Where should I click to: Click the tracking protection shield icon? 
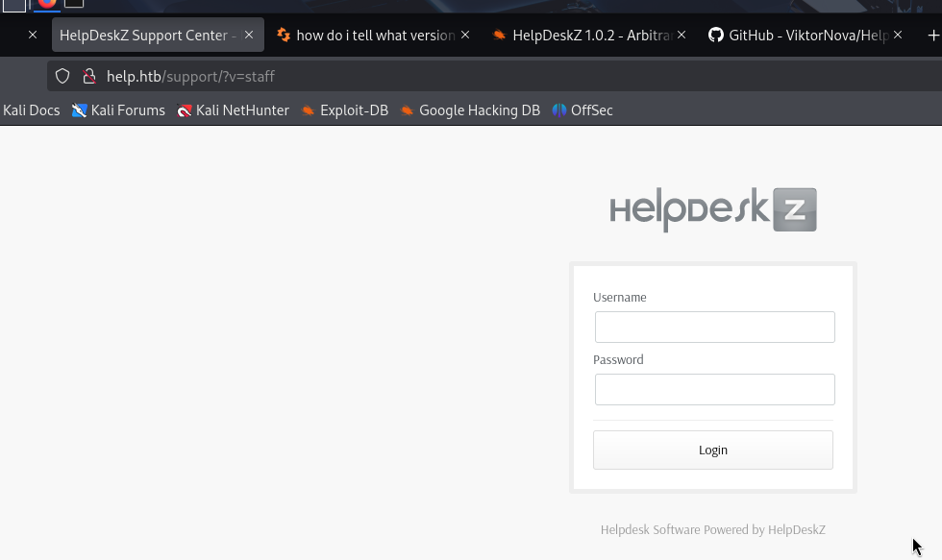click(62, 76)
